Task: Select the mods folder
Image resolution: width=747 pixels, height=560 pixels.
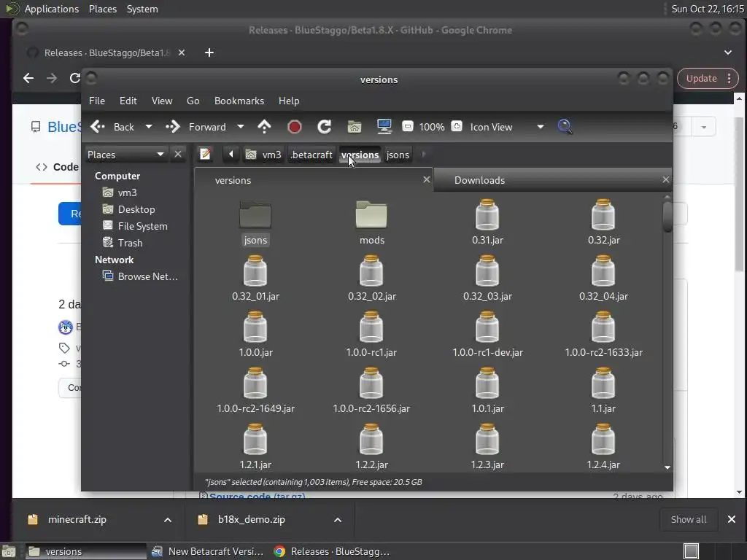Action: (371, 222)
